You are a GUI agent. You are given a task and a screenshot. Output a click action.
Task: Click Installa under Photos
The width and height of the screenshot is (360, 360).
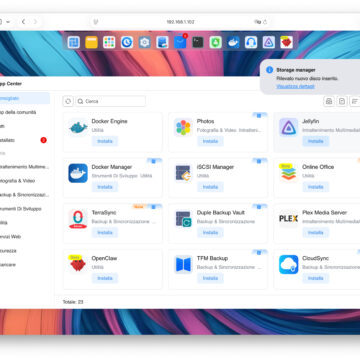coord(210,141)
